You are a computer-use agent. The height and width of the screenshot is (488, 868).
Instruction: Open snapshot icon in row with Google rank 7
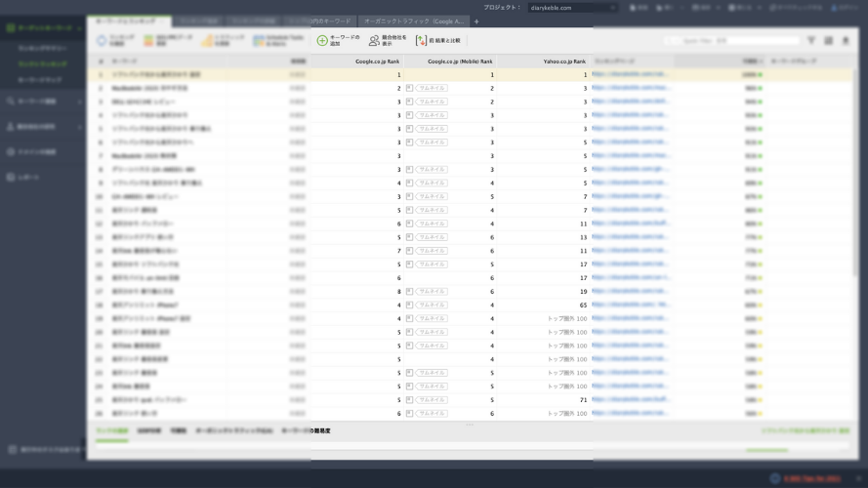(409, 251)
